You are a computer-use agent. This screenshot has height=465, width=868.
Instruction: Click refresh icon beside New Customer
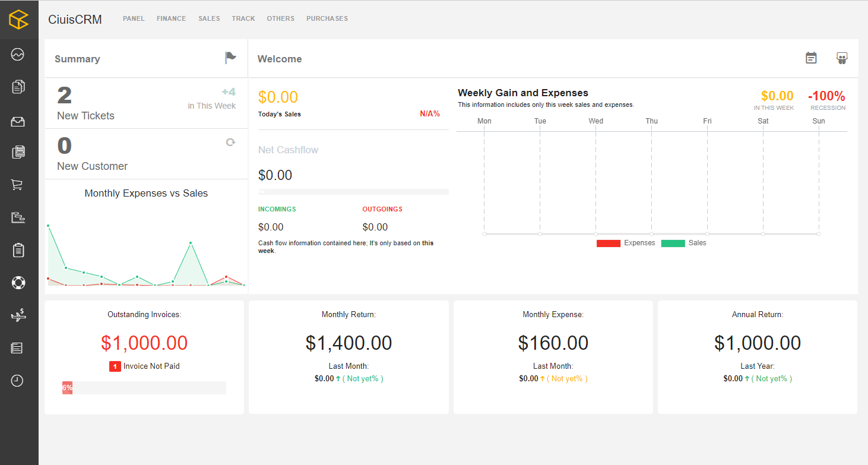point(231,143)
